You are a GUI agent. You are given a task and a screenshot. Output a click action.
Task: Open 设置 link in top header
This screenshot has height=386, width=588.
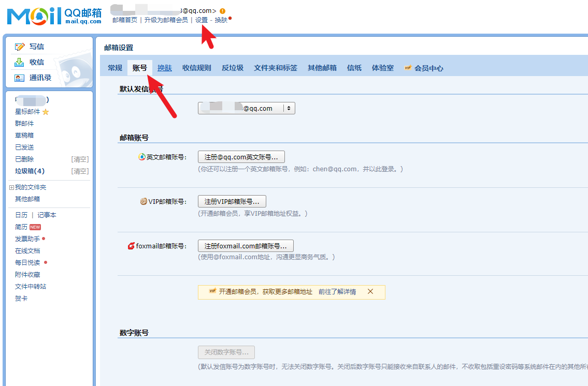pos(202,20)
